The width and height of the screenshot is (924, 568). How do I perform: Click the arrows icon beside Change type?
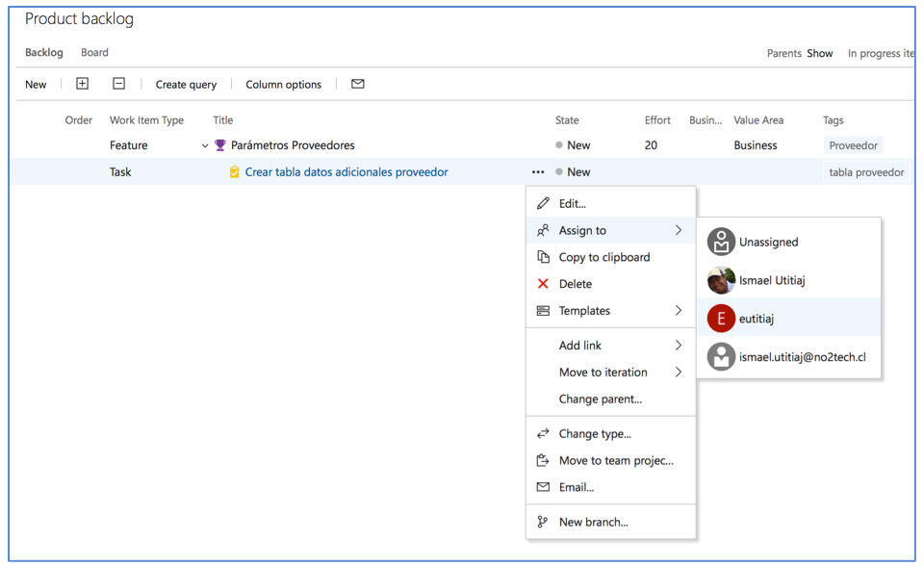point(543,433)
